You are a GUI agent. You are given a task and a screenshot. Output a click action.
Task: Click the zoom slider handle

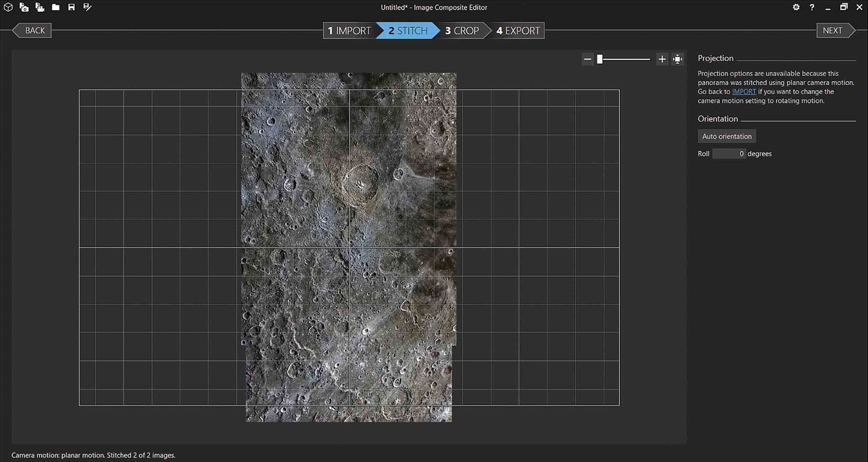coord(600,59)
